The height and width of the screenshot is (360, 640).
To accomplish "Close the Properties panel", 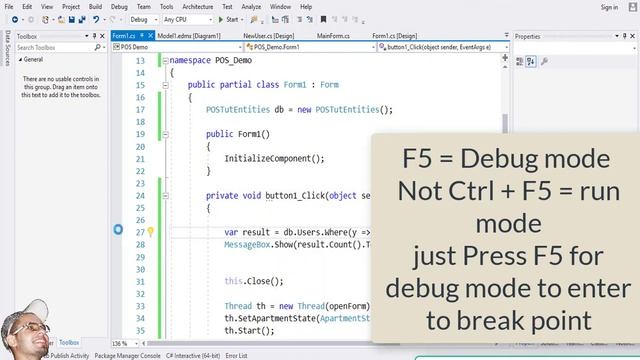I will [633, 36].
